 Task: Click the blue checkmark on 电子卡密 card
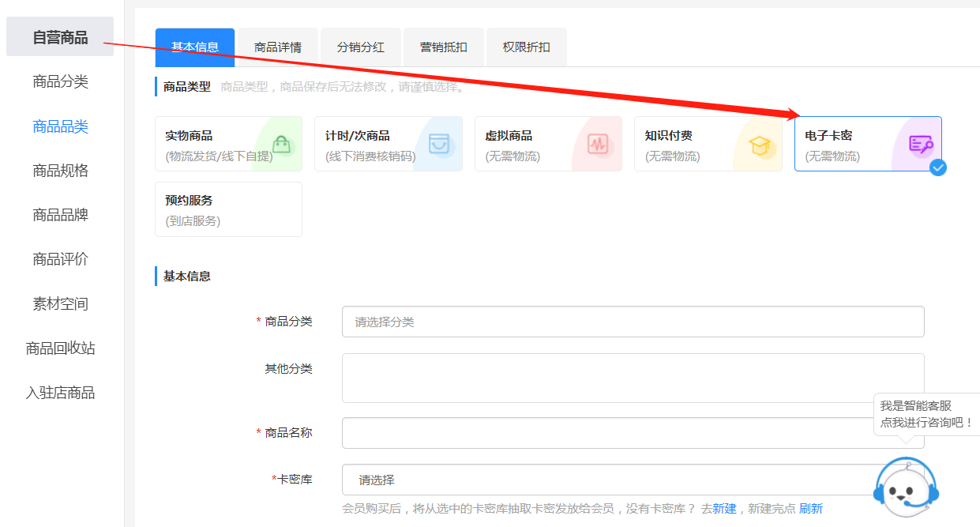click(x=938, y=168)
